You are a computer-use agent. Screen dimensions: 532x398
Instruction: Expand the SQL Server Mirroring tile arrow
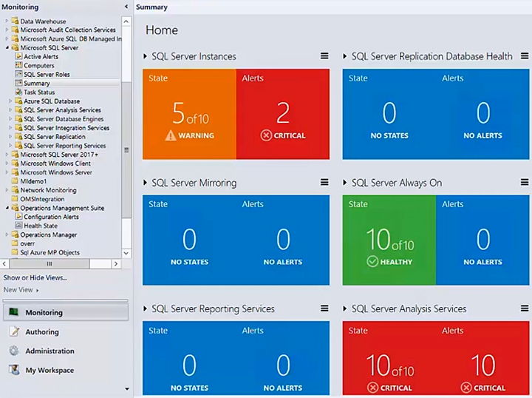(x=146, y=183)
